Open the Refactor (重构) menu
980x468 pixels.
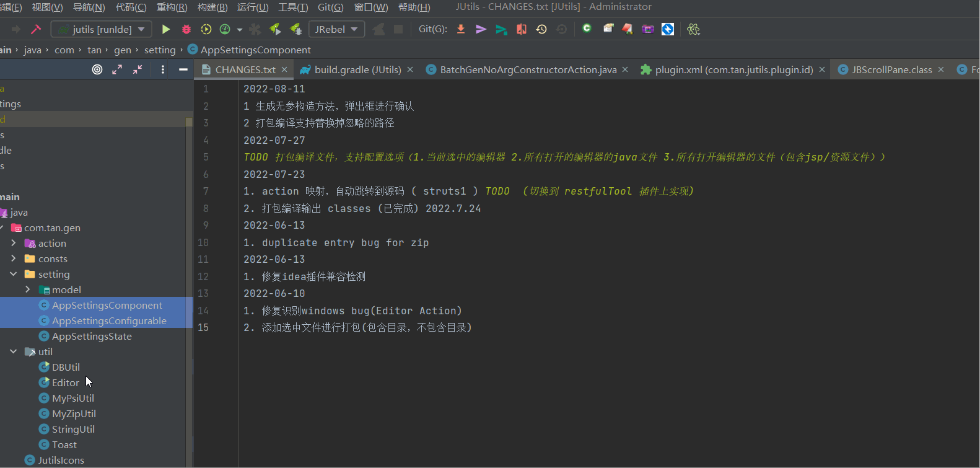[x=172, y=7]
